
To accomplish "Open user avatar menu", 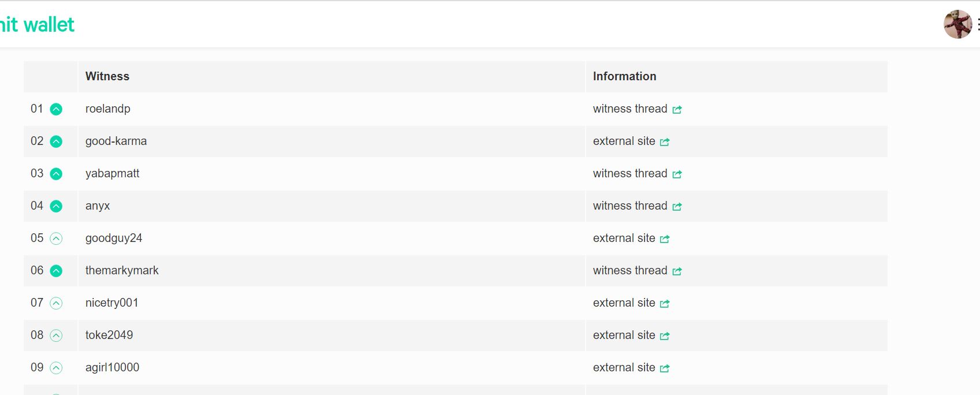I will tap(957, 24).
